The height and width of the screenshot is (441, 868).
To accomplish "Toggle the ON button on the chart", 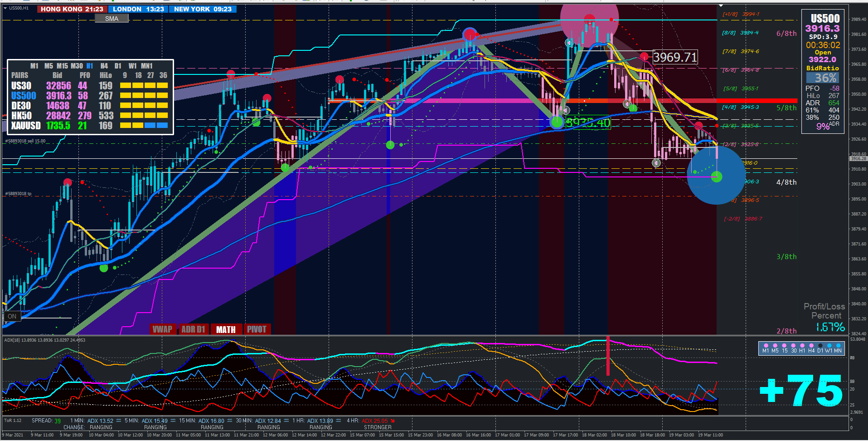I will (12, 316).
